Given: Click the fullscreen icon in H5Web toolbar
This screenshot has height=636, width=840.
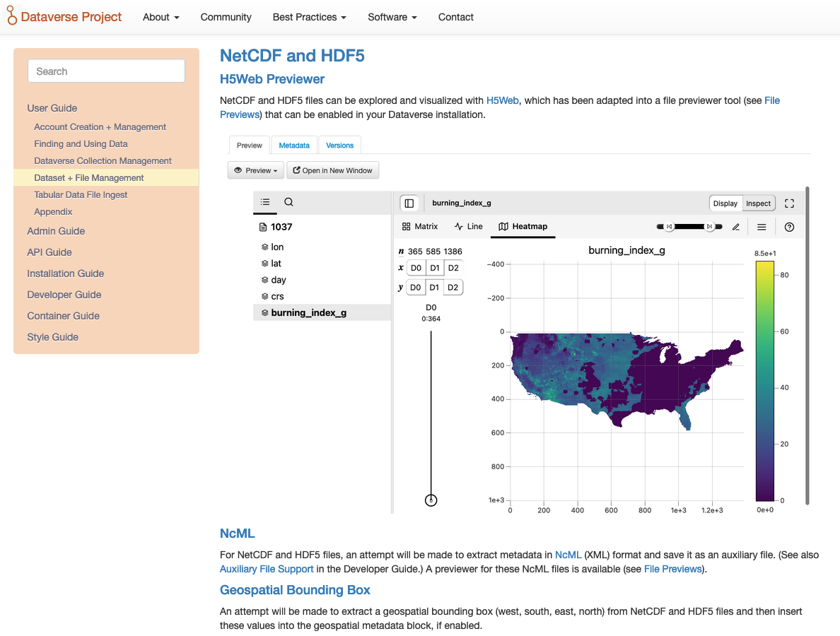Looking at the screenshot, I should pos(789,204).
